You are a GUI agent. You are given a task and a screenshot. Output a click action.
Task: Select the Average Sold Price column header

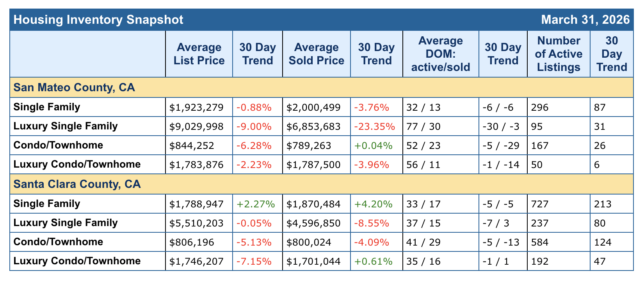tap(316, 54)
